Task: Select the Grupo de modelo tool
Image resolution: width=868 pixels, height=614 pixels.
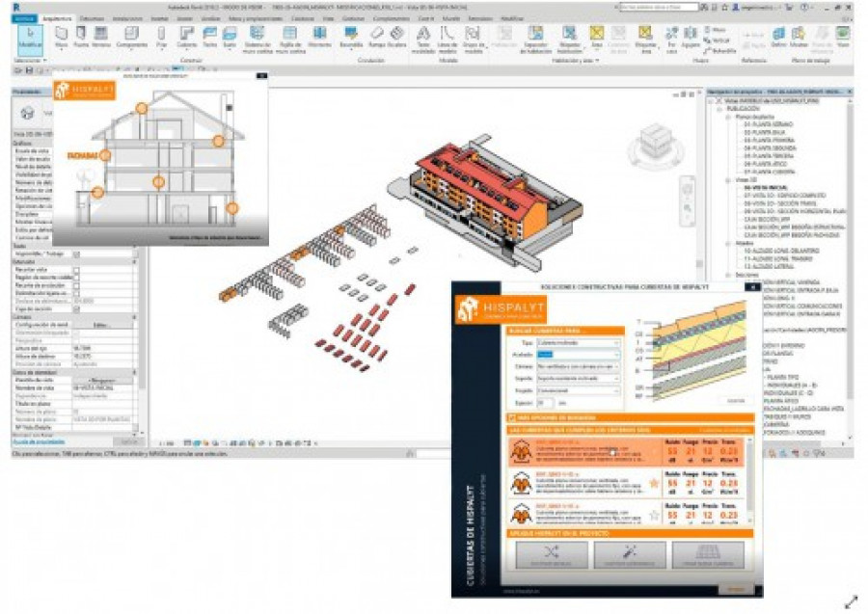Action: coord(473,40)
